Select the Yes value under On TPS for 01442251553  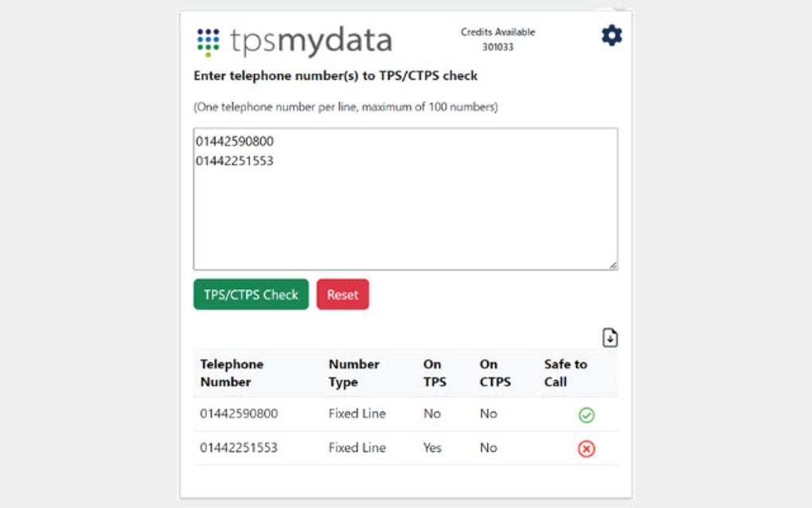coord(432,448)
